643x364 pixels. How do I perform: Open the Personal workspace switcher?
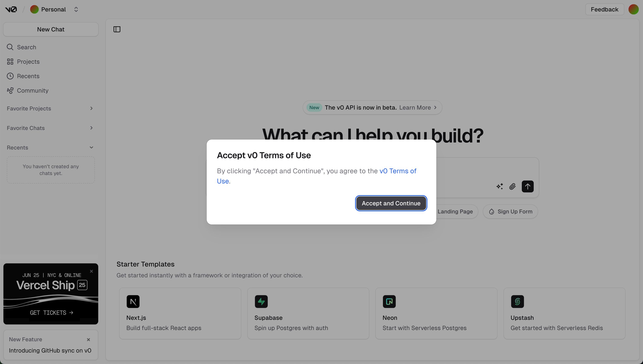pos(76,10)
